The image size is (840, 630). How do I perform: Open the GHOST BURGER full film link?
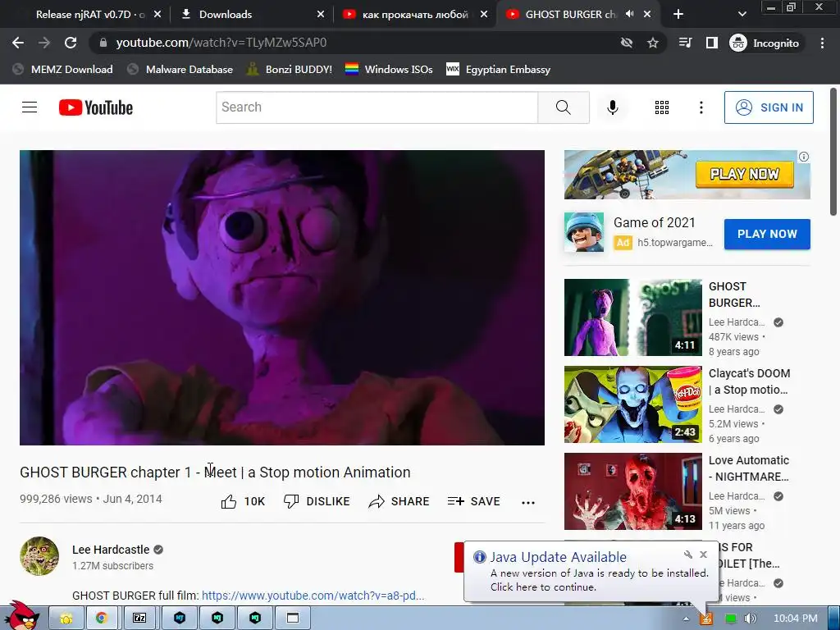[313, 596]
